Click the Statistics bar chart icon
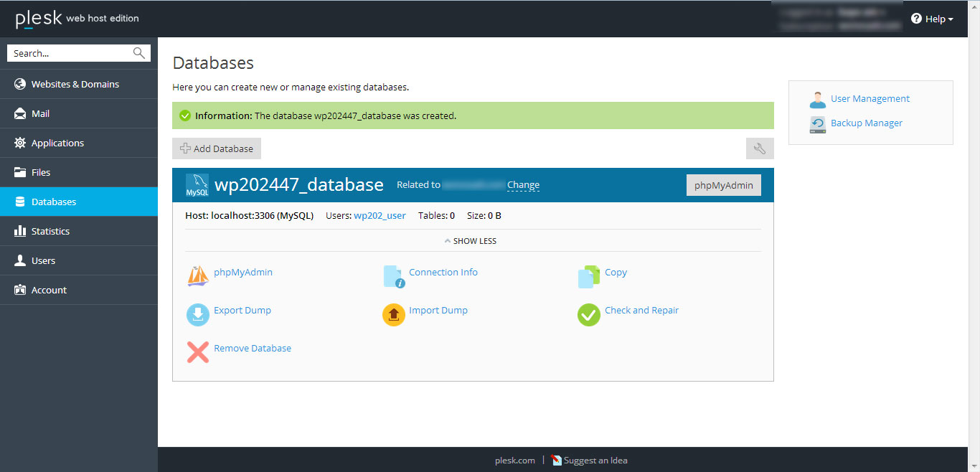The width and height of the screenshot is (980, 472). pos(20,231)
